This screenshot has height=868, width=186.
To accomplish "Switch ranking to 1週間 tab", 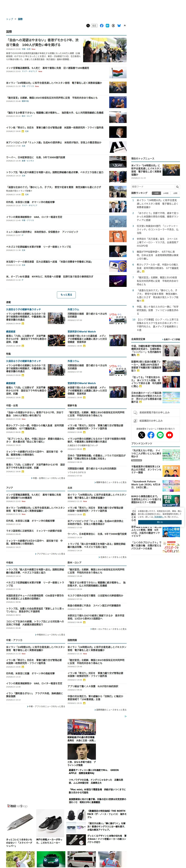I will tap(175, 193).
